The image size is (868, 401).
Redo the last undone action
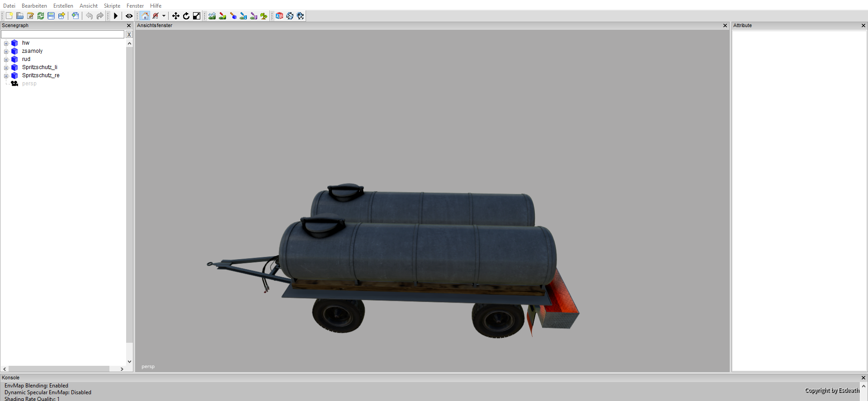(x=99, y=16)
